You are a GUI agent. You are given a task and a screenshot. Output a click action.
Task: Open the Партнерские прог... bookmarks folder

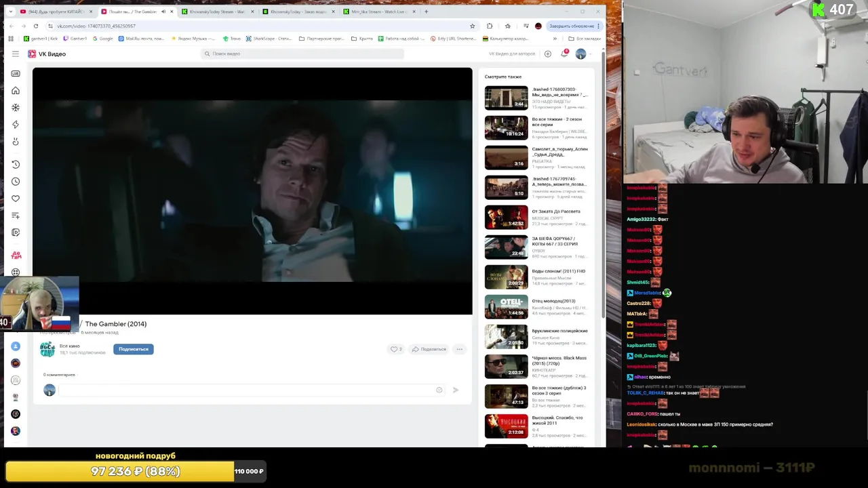(x=321, y=39)
